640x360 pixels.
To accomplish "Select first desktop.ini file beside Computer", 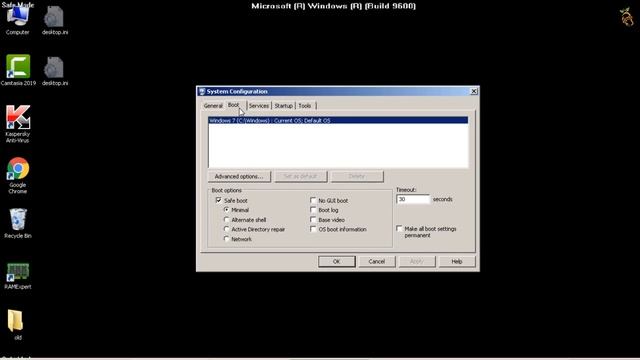I will pyautogui.click(x=55, y=20).
